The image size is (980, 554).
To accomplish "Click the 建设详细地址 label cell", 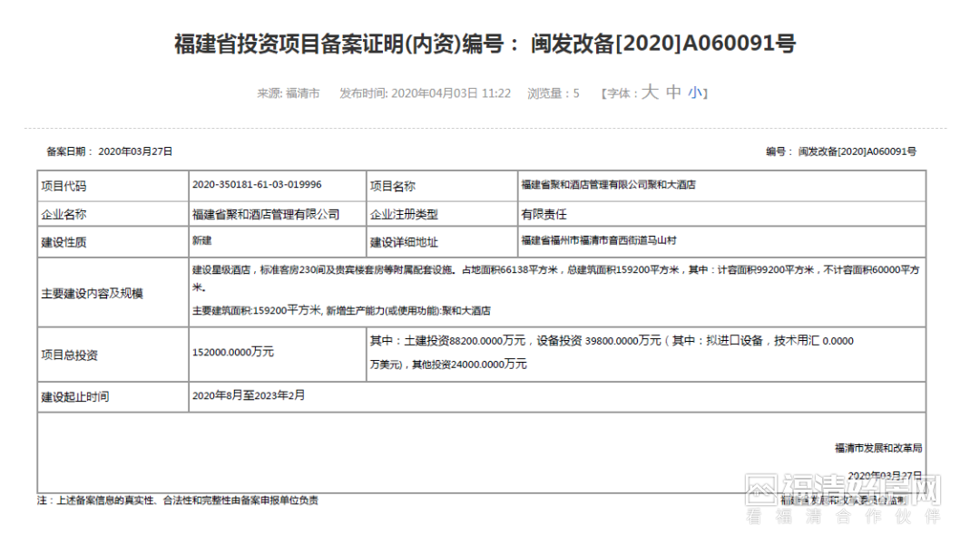I will point(442,242).
